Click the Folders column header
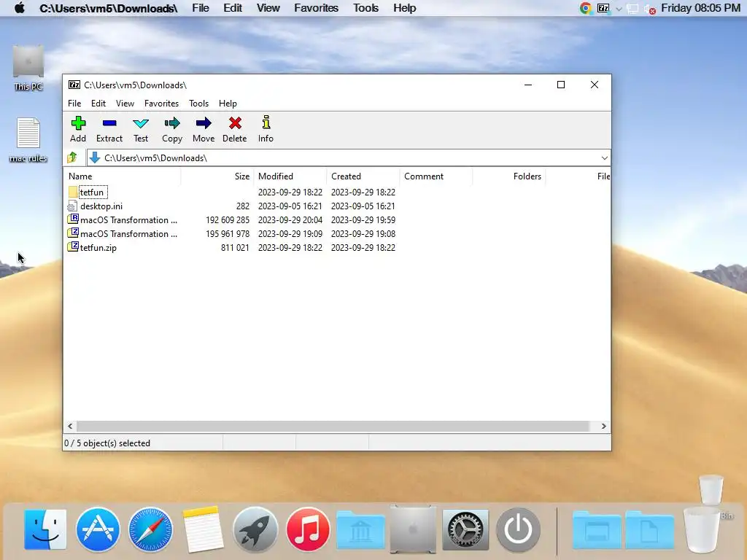Viewport: 747px width, 560px height. (508, 176)
